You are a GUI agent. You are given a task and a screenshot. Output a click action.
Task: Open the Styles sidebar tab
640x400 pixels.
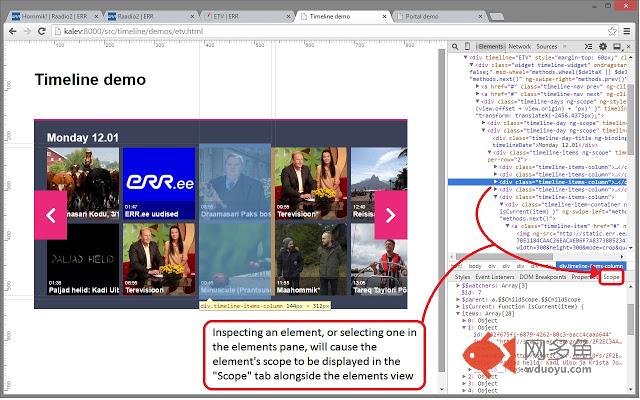pos(462,277)
